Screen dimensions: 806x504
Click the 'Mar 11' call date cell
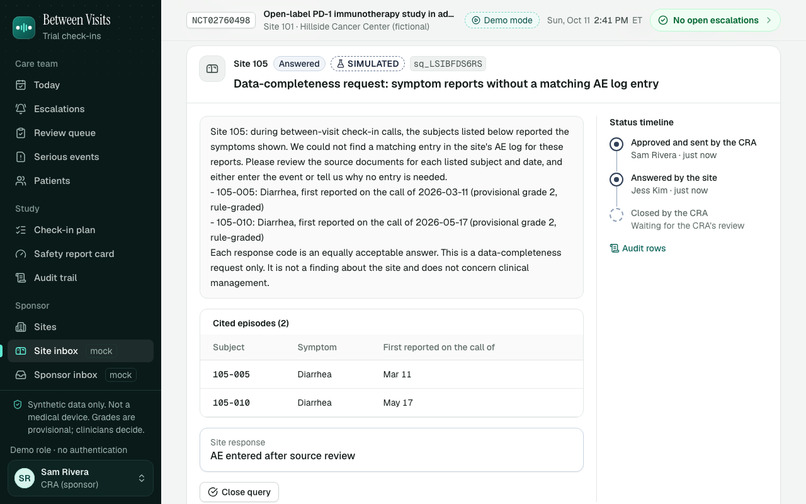397,374
